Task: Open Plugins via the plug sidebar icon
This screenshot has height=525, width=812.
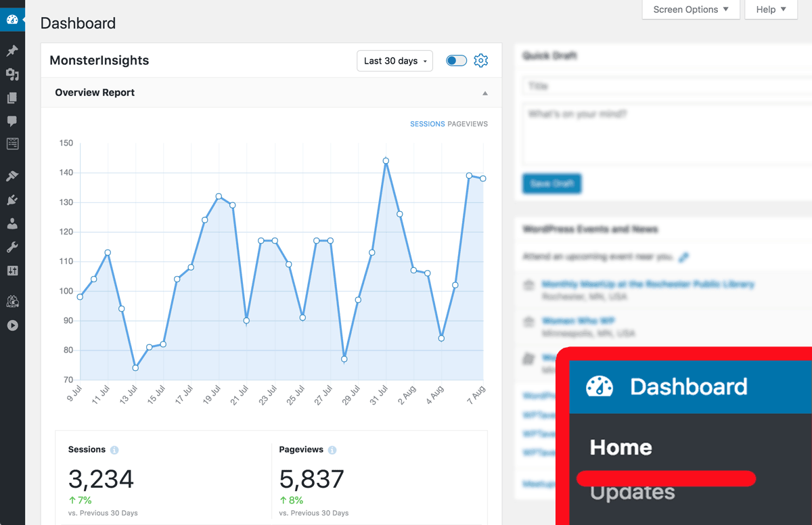Action: click(x=12, y=200)
